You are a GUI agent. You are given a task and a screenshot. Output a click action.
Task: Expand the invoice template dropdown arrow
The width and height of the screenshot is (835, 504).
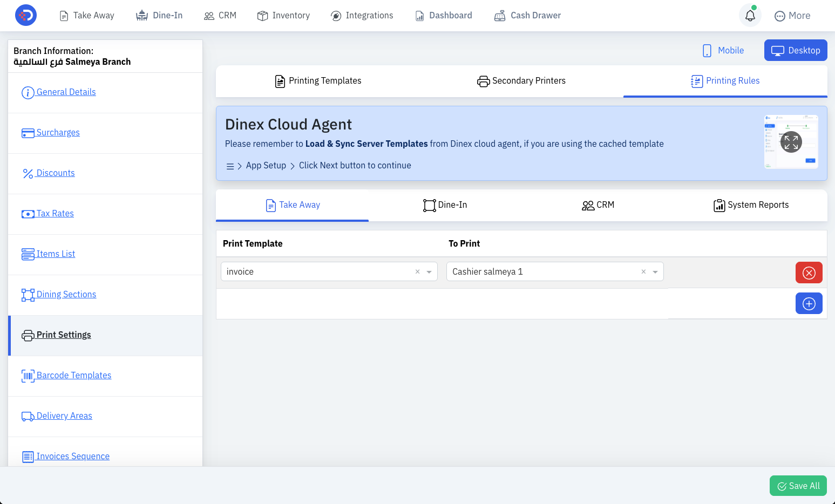pyautogui.click(x=429, y=272)
